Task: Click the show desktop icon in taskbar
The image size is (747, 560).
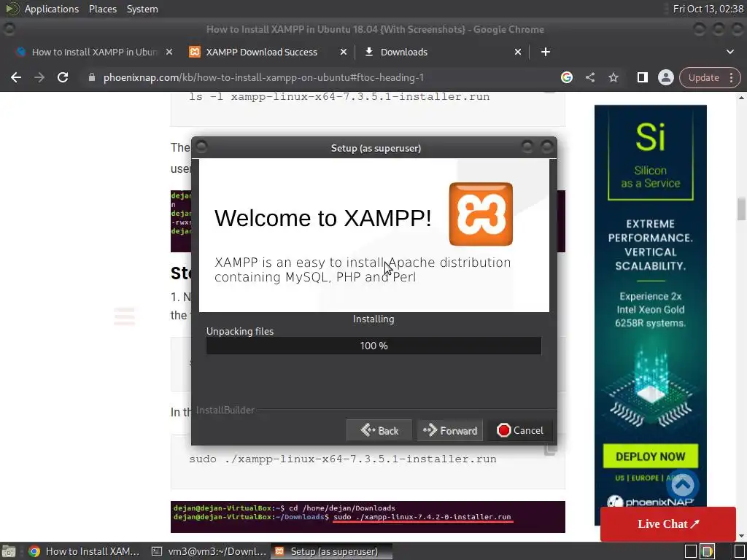Action: point(9,551)
